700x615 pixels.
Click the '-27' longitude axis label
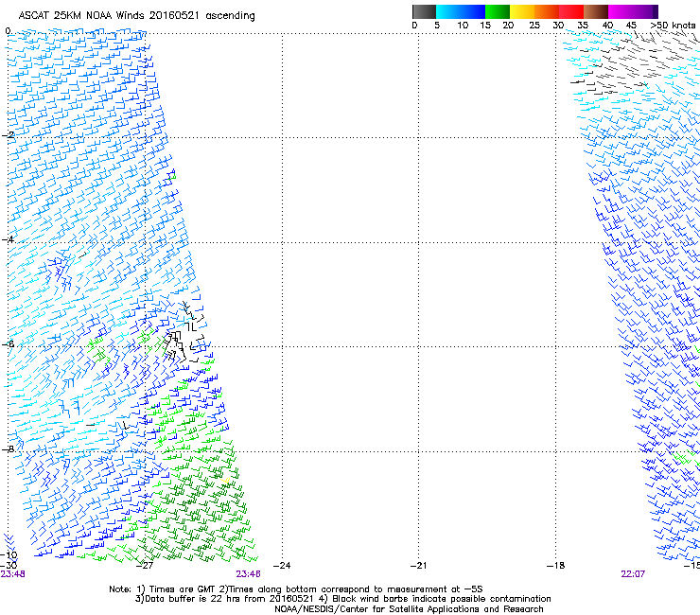pos(145,566)
